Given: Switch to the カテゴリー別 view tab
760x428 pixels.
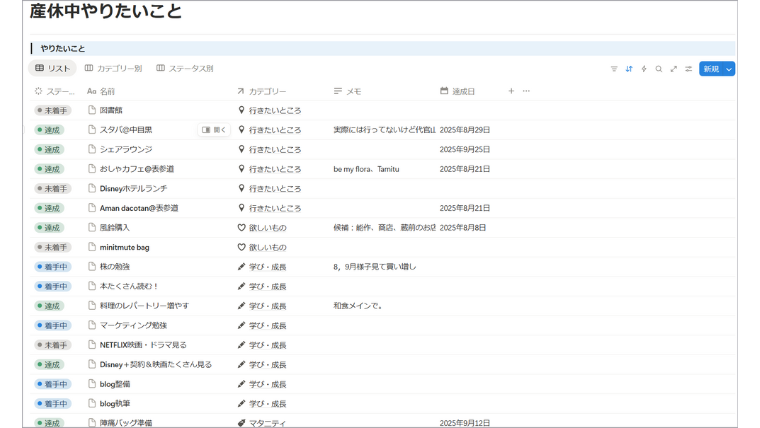Looking at the screenshot, I should click(x=113, y=69).
